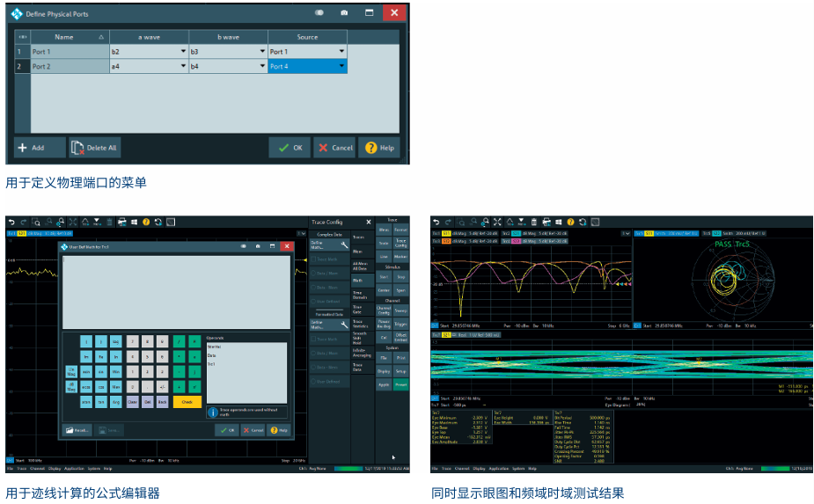Click the yellow help icon in the left analyzer toolbar
This screenshot has width=814, height=504.
click(146, 223)
